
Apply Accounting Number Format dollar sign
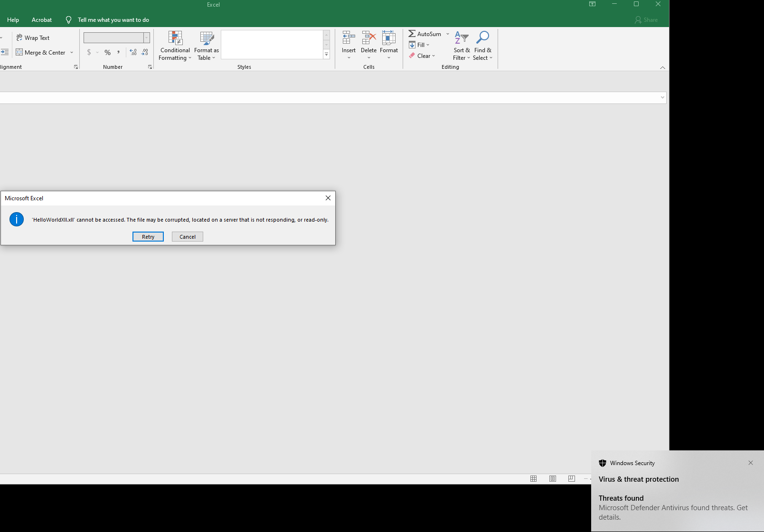tap(89, 53)
